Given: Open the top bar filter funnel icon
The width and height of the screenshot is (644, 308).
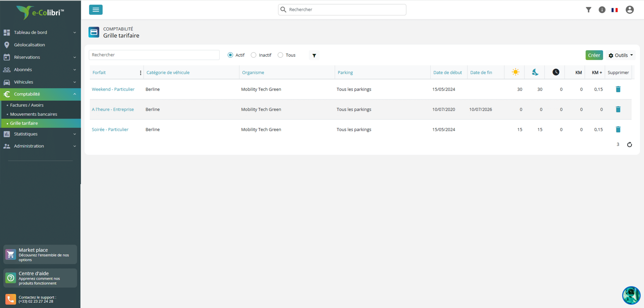Looking at the screenshot, I should [x=589, y=10].
